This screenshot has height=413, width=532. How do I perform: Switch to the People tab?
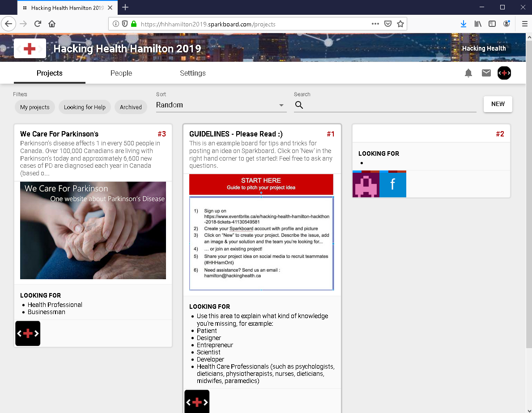(121, 73)
